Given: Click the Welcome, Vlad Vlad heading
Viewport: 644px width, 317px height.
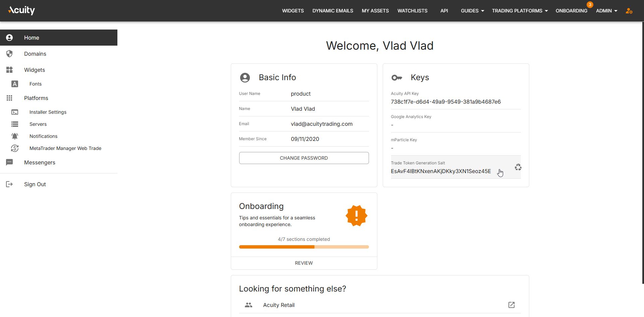Looking at the screenshot, I should tap(380, 46).
